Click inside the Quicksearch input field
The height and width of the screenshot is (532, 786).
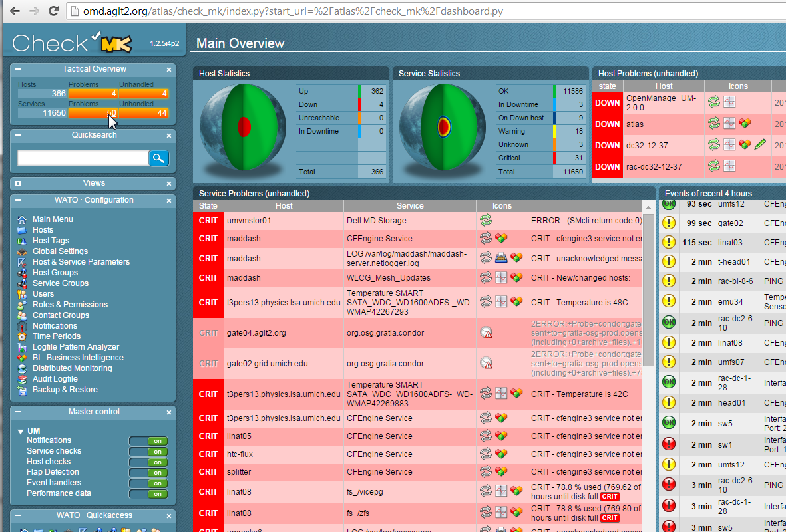coord(83,158)
